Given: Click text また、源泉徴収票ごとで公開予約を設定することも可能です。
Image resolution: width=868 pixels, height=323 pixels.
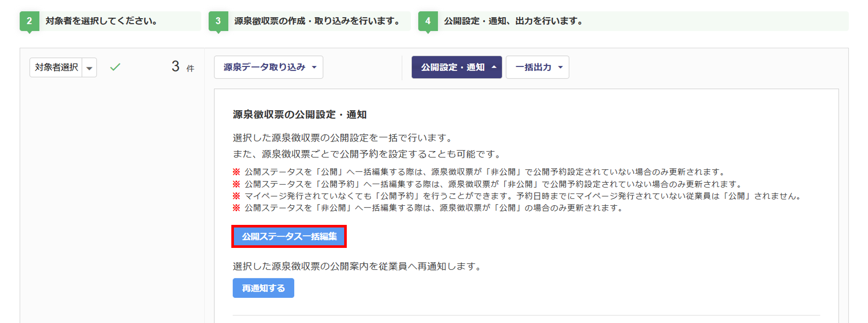Looking at the screenshot, I should pyautogui.click(x=368, y=154).
